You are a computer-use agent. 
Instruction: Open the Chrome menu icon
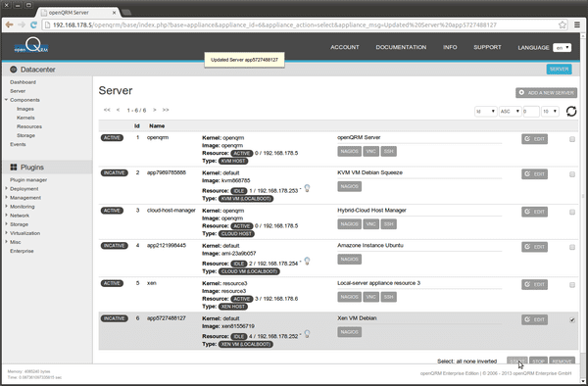[x=577, y=24]
